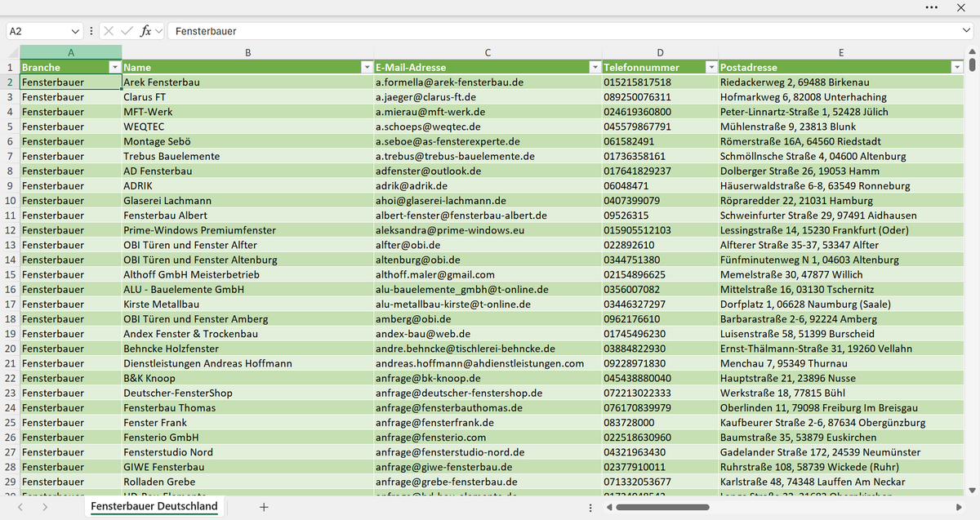The width and height of the screenshot is (980, 520).
Task: Select cell Clarus FT
Action: click(x=247, y=97)
